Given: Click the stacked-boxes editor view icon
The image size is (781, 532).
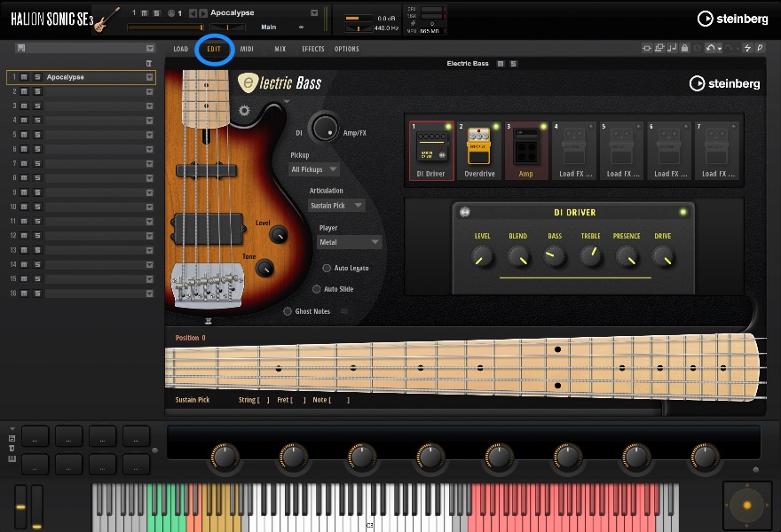Looking at the screenshot, I should click(x=659, y=48).
